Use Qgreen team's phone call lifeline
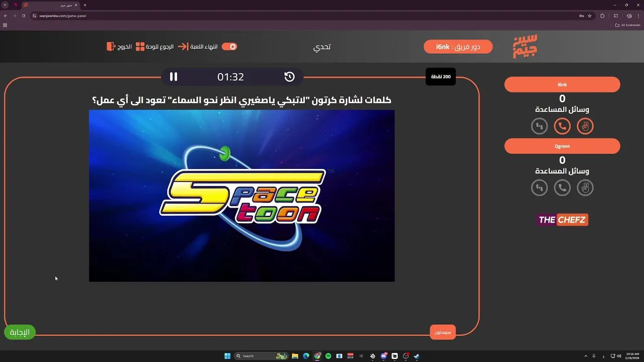 coord(562,188)
